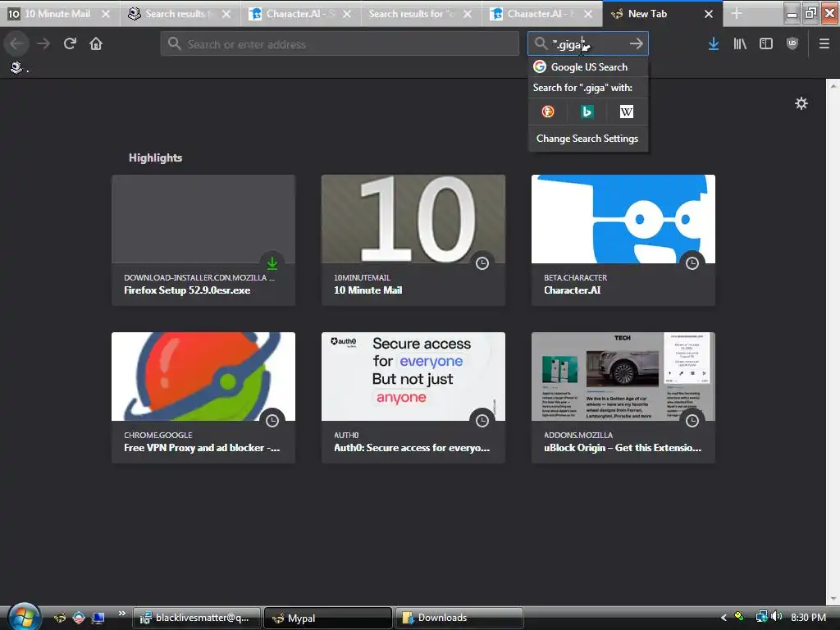Open the Library bookshelf icon
The height and width of the screenshot is (630, 840).
click(x=740, y=44)
